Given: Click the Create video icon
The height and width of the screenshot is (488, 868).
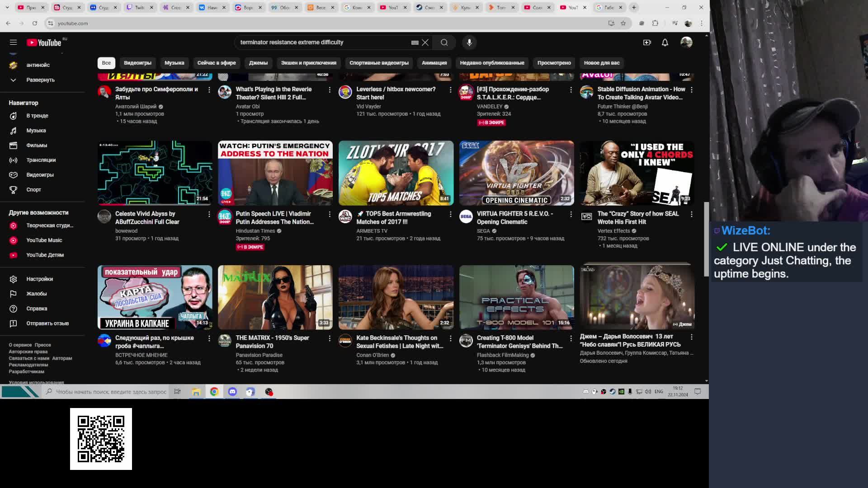Looking at the screenshot, I should 647,42.
